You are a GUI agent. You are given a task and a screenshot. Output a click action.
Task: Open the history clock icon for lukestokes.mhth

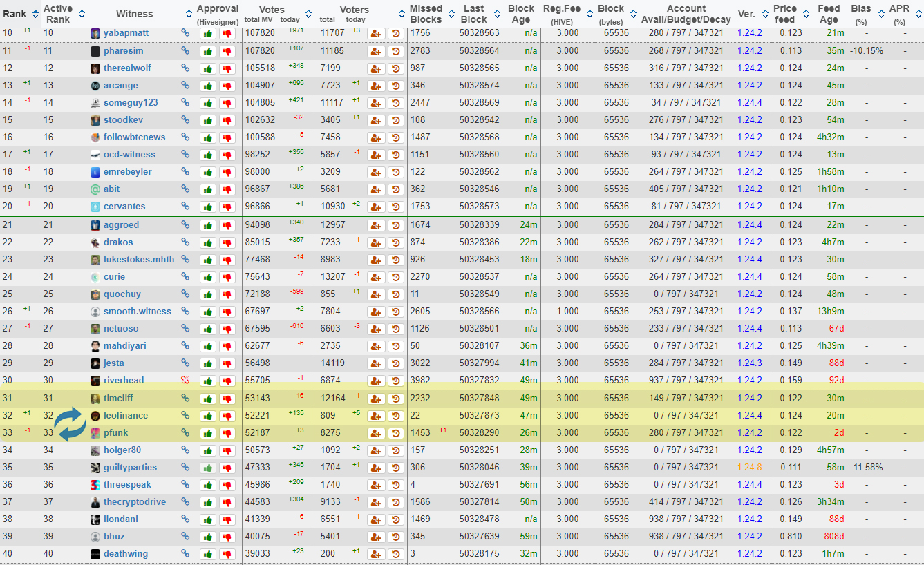pyautogui.click(x=396, y=260)
